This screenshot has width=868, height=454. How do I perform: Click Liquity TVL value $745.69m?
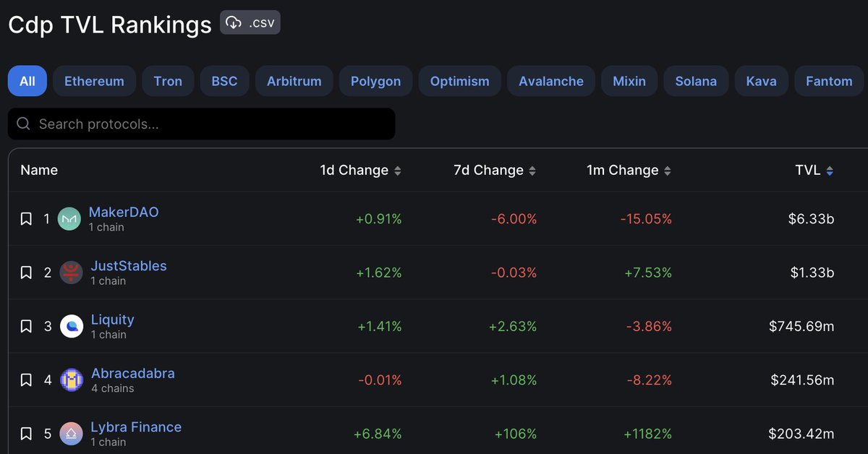pyautogui.click(x=801, y=327)
